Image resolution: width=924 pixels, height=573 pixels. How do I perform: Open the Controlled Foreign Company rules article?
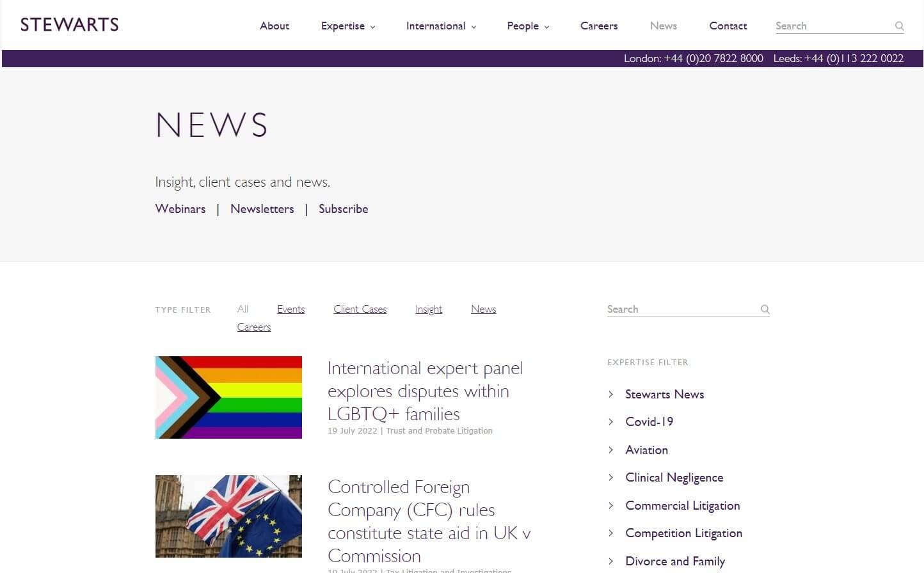[429, 521]
